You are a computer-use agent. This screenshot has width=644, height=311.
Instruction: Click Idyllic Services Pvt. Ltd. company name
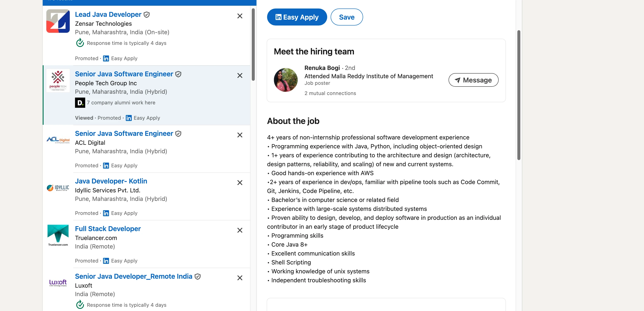click(x=108, y=190)
